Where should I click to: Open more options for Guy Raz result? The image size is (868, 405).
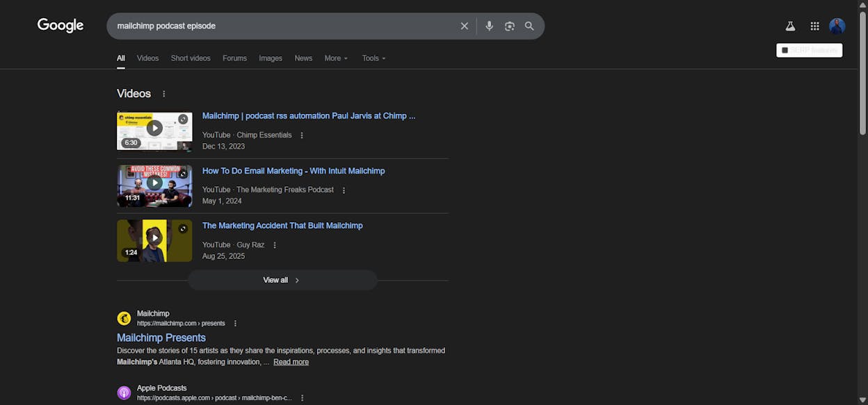point(275,245)
